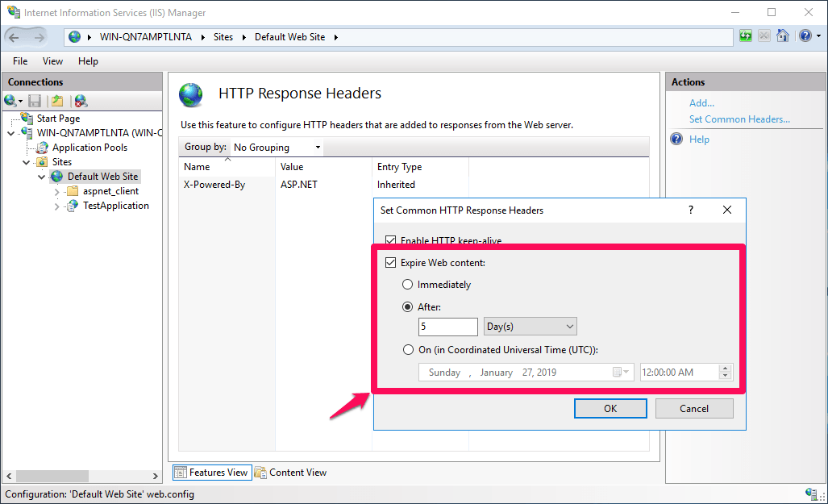Open the Group by dropdown
Image resolution: width=828 pixels, height=504 pixels.
tap(319, 148)
